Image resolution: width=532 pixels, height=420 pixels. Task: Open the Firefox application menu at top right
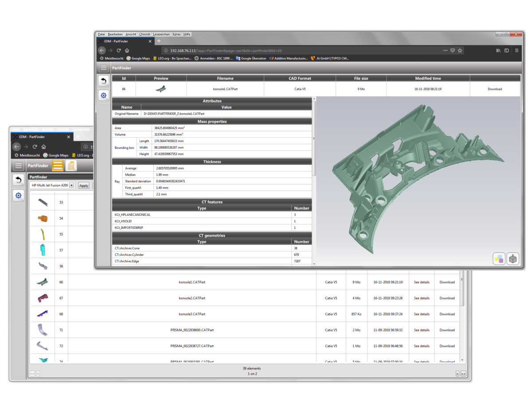point(516,50)
